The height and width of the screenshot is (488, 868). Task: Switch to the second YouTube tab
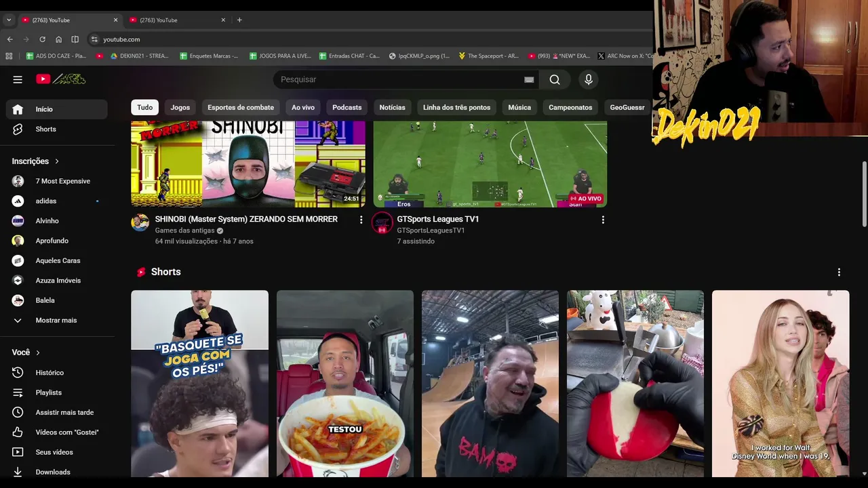178,20
